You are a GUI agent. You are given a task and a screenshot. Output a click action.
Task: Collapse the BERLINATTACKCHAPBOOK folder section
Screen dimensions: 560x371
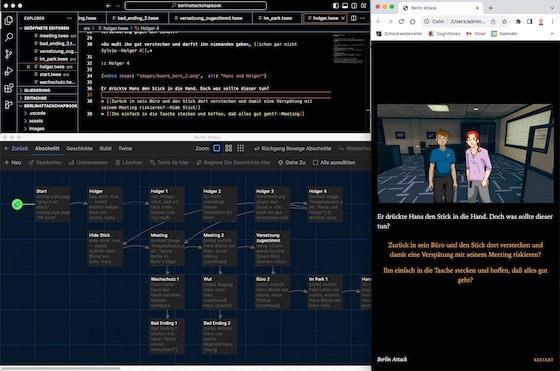click(x=48, y=106)
